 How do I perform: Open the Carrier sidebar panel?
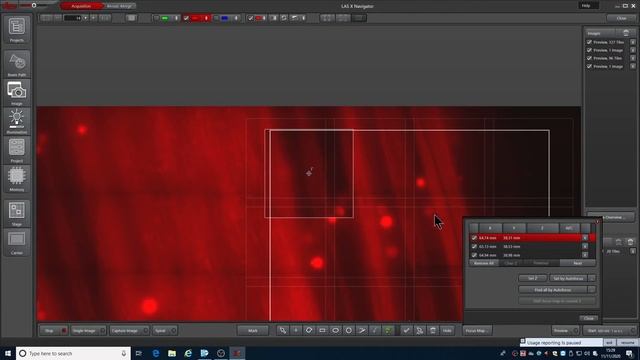point(17,242)
